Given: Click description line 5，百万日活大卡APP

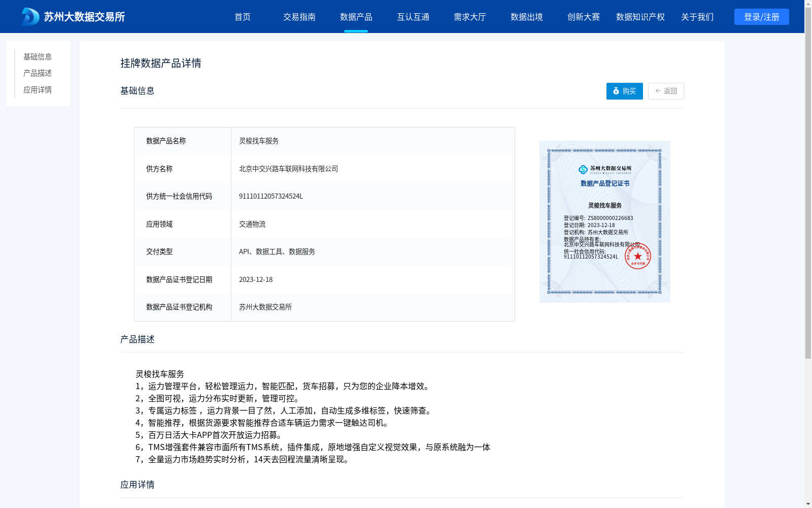Looking at the screenshot, I should [x=211, y=435].
